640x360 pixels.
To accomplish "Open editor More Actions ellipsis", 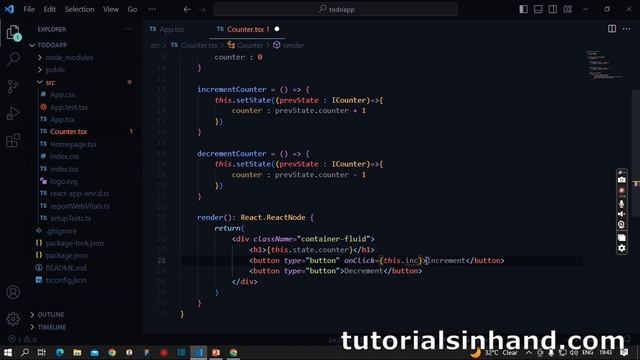I will [x=627, y=29].
